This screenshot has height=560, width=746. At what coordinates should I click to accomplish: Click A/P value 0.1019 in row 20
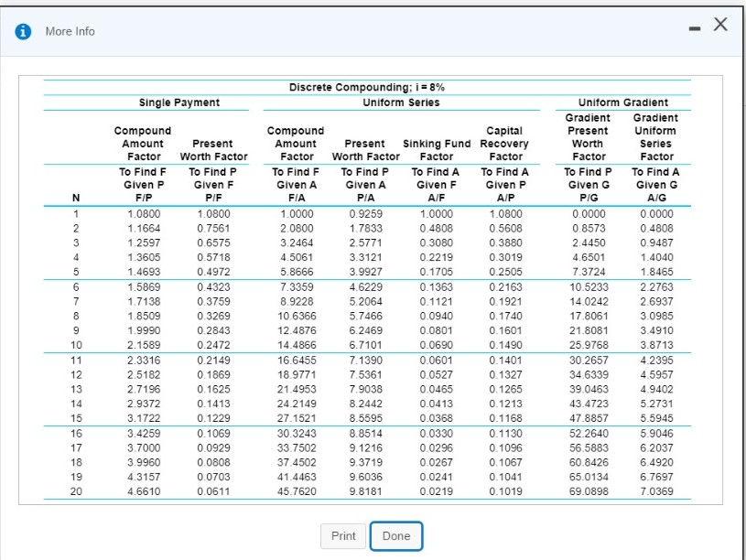[x=506, y=491]
